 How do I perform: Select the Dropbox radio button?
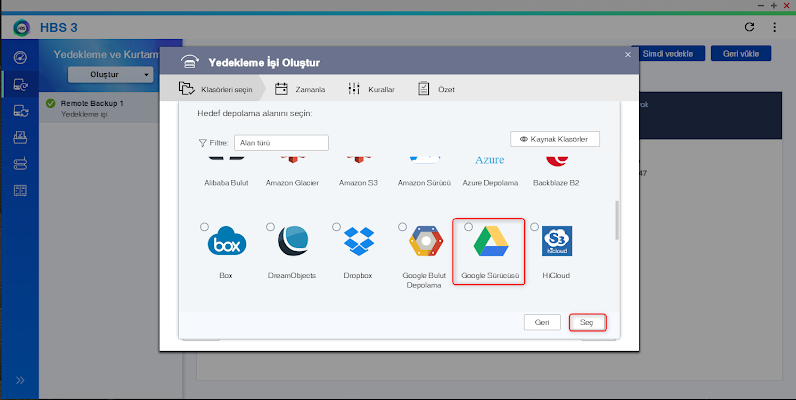[336, 227]
